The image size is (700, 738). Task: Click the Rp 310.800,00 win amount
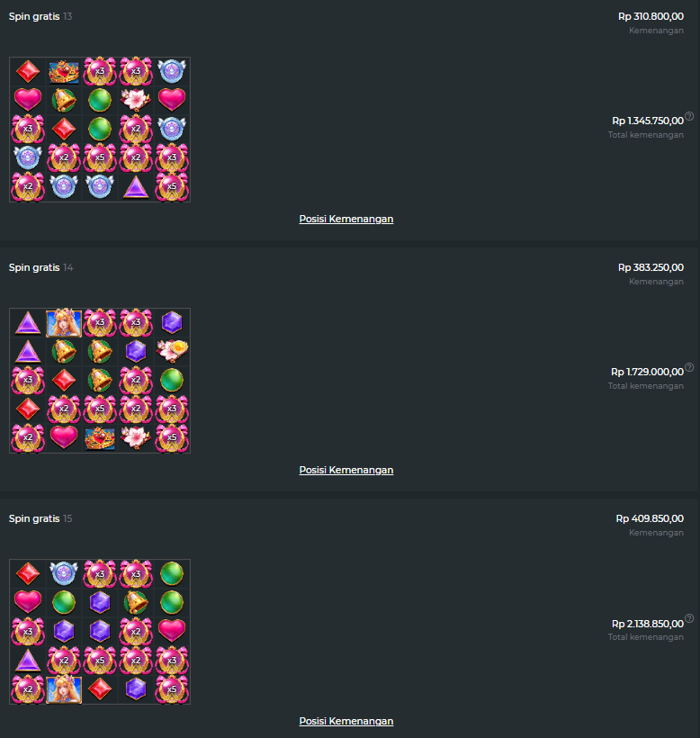pyautogui.click(x=651, y=16)
